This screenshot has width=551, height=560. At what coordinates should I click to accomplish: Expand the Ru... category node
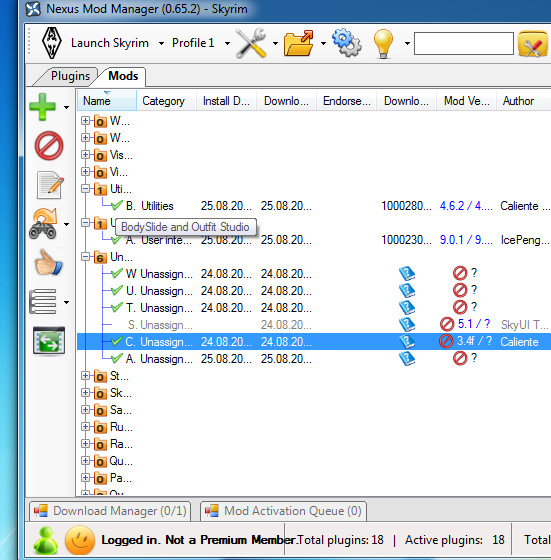(85, 426)
